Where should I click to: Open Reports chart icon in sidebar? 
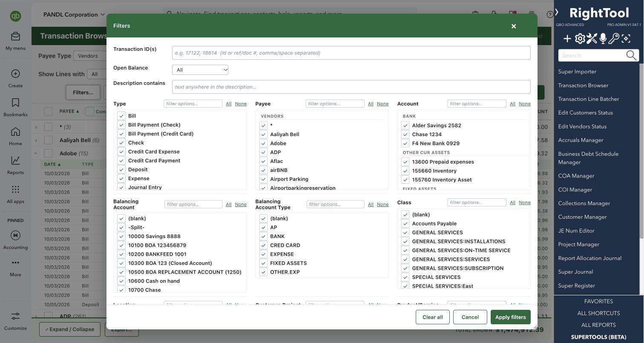(15, 160)
